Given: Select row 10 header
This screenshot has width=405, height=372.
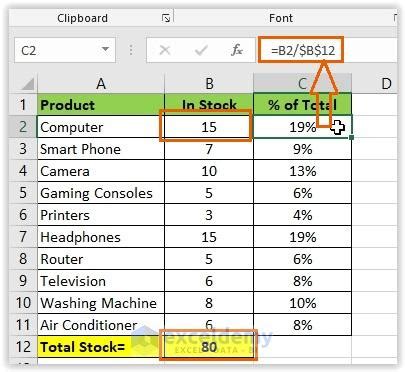Looking at the screenshot, I should (x=23, y=303).
